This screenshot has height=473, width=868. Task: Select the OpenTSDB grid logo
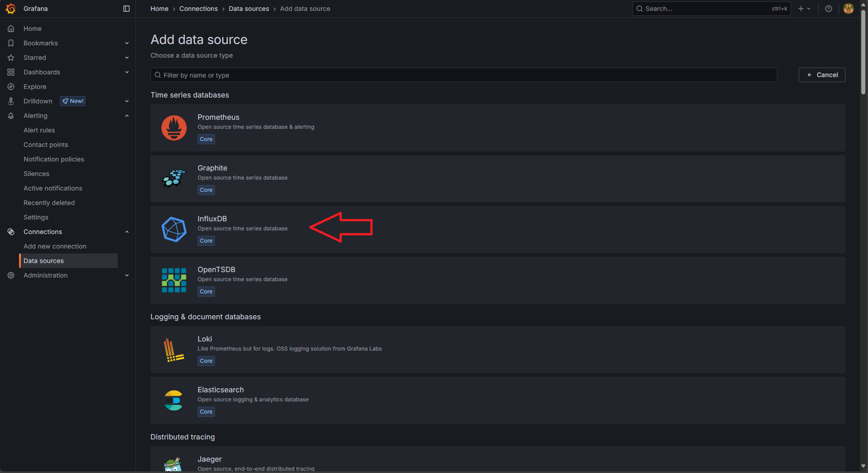[x=174, y=280]
